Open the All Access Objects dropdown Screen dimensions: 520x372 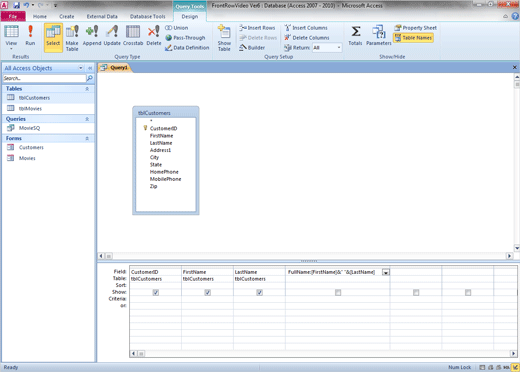pyautogui.click(x=81, y=68)
